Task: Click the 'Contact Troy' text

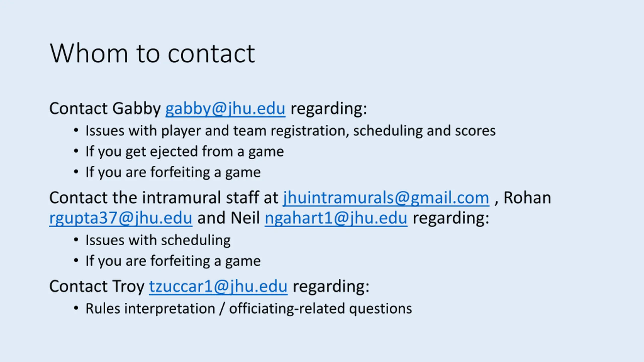Action: click(97, 286)
